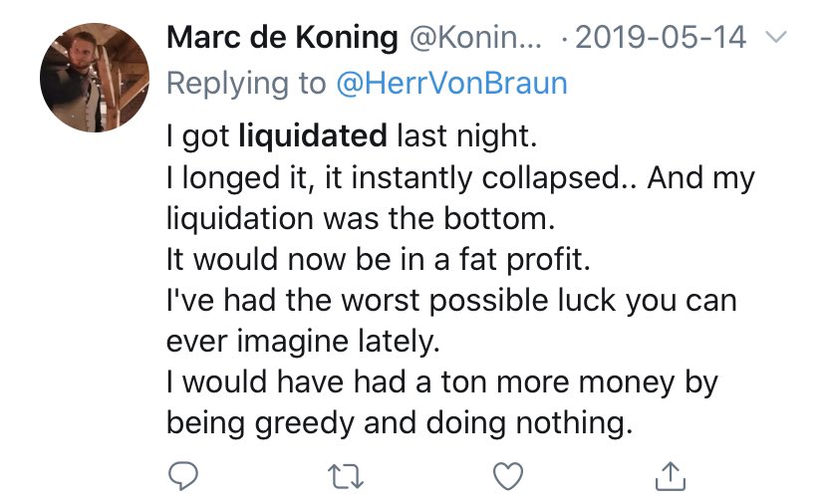Tap the share upload arrow icon

(671, 476)
